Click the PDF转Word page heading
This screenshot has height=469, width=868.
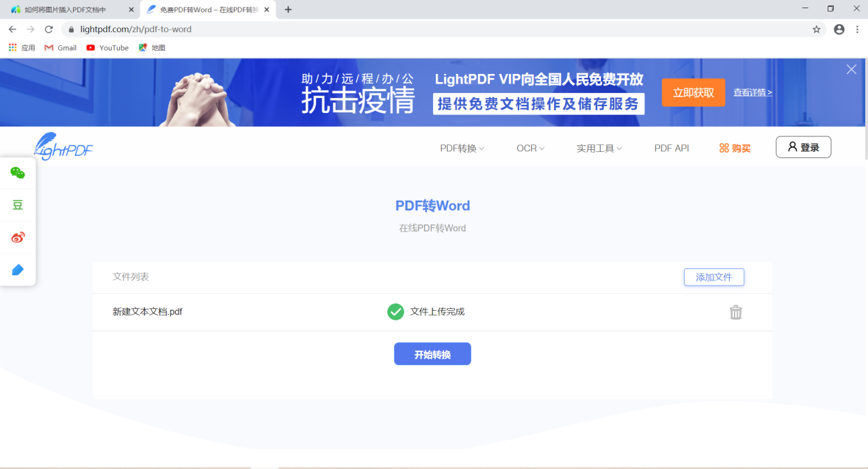(x=432, y=205)
